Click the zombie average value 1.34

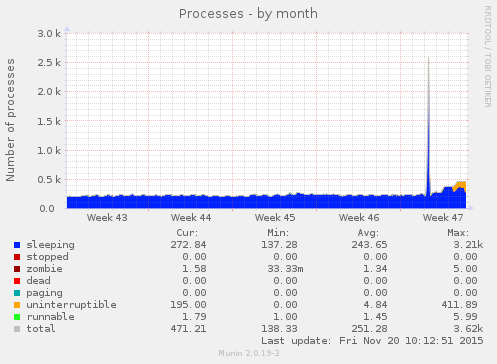tap(375, 269)
